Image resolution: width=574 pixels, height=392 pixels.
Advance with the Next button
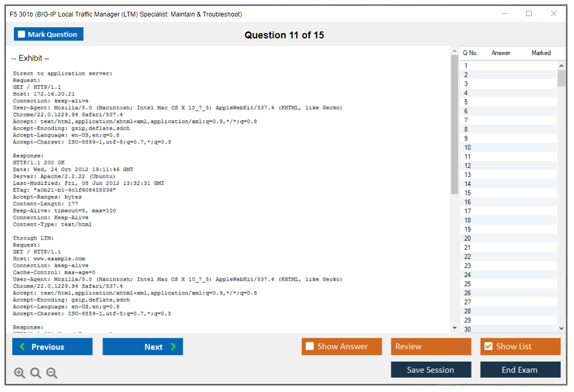[143, 347]
